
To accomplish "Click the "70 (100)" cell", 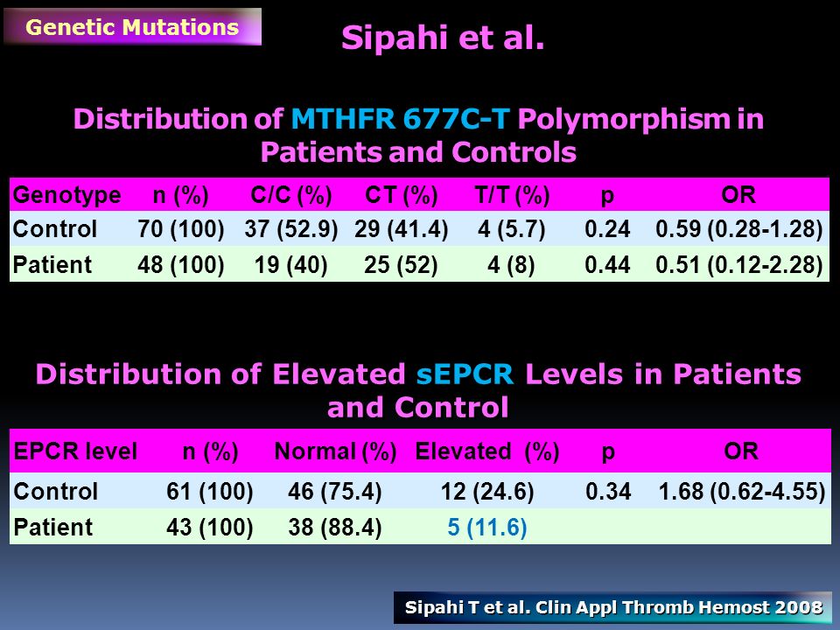I will pyautogui.click(x=180, y=229).
